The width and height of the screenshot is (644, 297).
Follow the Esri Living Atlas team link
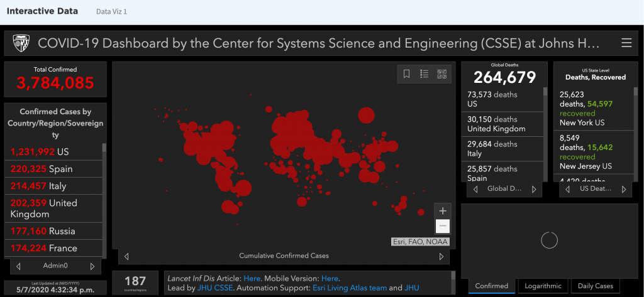350,288
